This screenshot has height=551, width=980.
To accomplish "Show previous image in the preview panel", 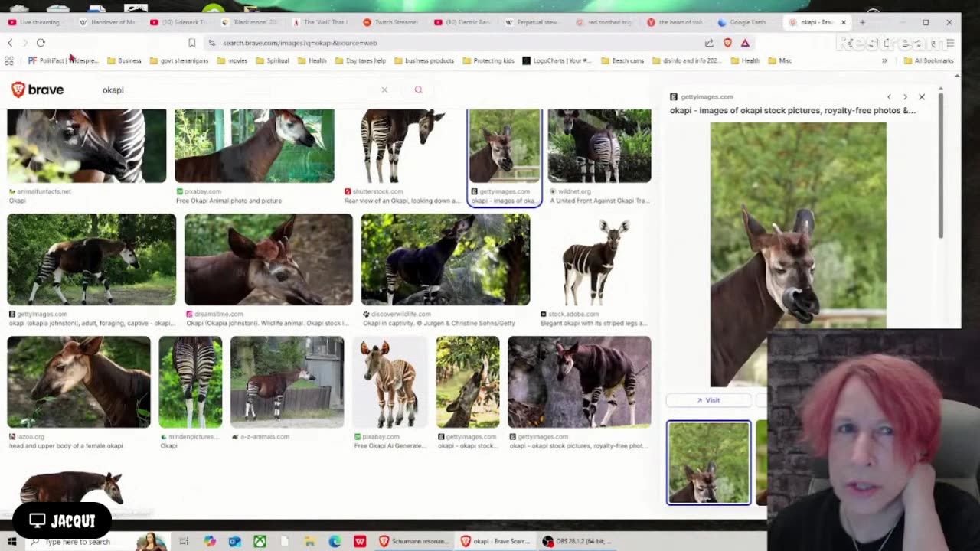I will (889, 97).
